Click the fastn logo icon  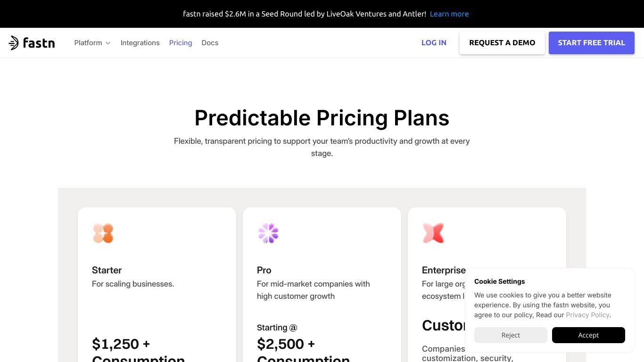click(14, 43)
